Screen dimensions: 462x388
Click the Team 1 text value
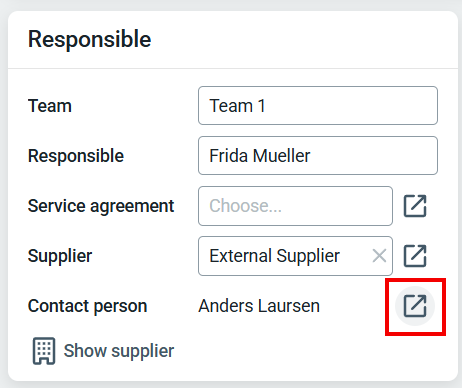tap(237, 106)
